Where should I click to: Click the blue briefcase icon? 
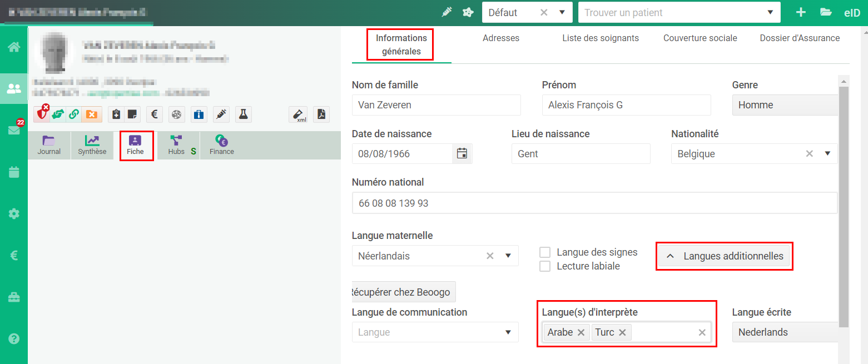(x=199, y=114)
